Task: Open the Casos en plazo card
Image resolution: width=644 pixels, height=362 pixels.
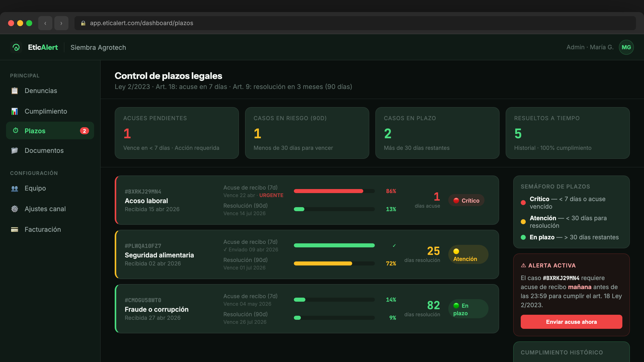Action: (437, 133)
